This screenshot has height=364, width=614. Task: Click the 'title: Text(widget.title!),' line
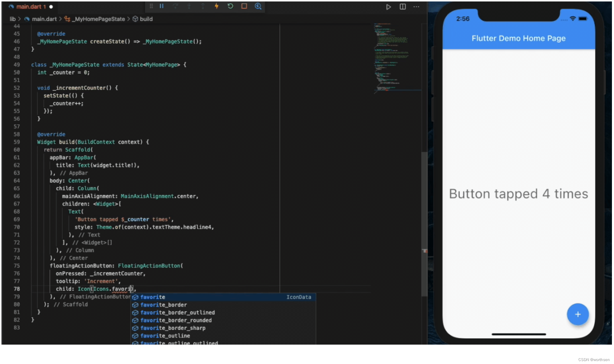(x=98, y=165)
